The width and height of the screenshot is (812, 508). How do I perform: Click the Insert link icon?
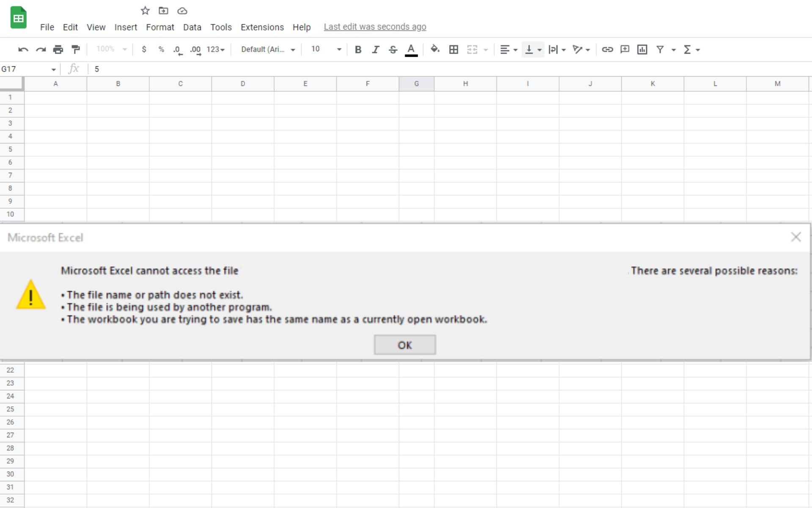point(607,49)
